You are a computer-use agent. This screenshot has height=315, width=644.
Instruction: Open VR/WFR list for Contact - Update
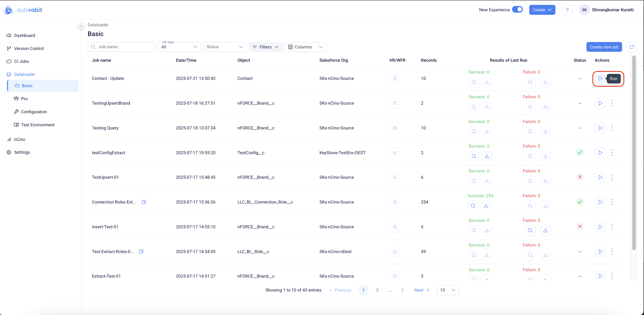(x=394, y=79)
